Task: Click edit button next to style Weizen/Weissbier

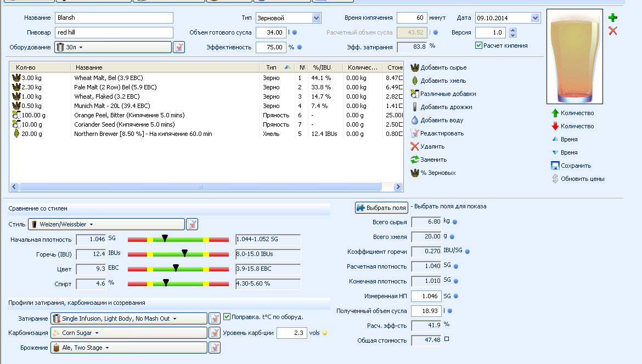Action: [192, 224]
